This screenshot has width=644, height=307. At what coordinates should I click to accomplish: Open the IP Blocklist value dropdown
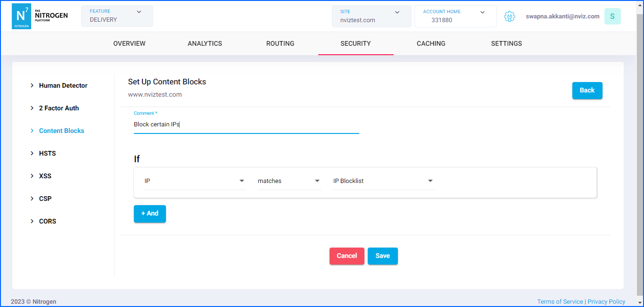(x=383, y=181)
